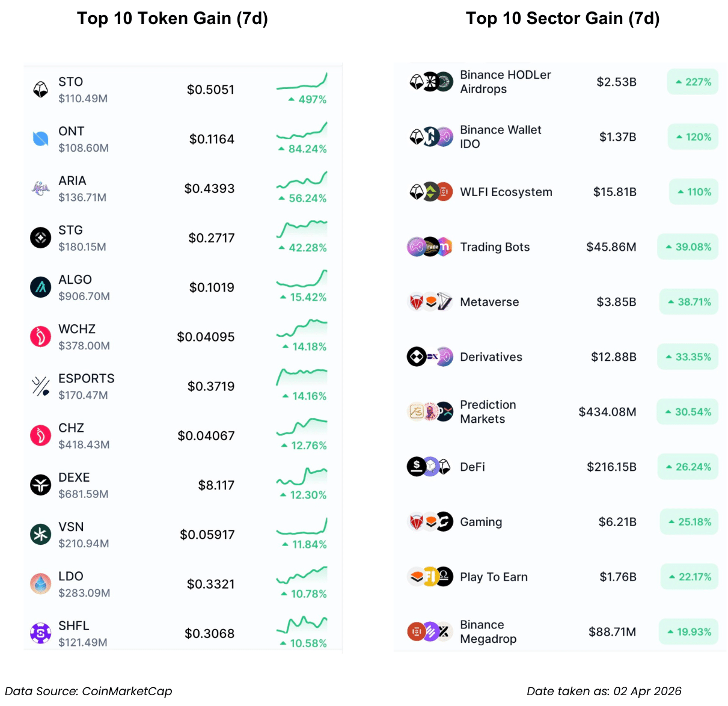Viewport: 728px width, 706px height.
Task: Click the STO 7-day sparkline chart
Action: point(302,82)
